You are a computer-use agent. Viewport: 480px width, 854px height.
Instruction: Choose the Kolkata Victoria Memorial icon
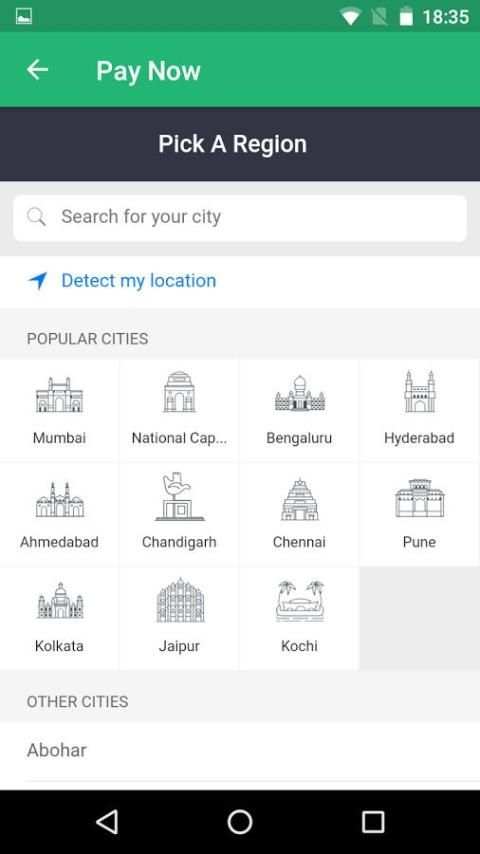(59, 600)
